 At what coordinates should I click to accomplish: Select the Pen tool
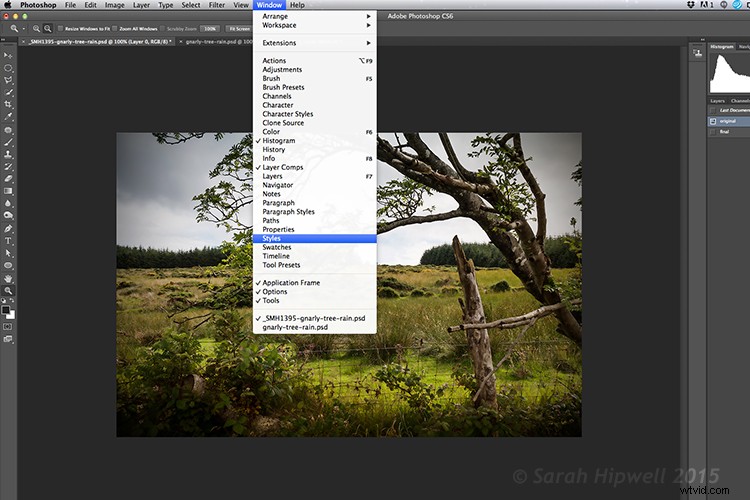click(x=8, y=229)
